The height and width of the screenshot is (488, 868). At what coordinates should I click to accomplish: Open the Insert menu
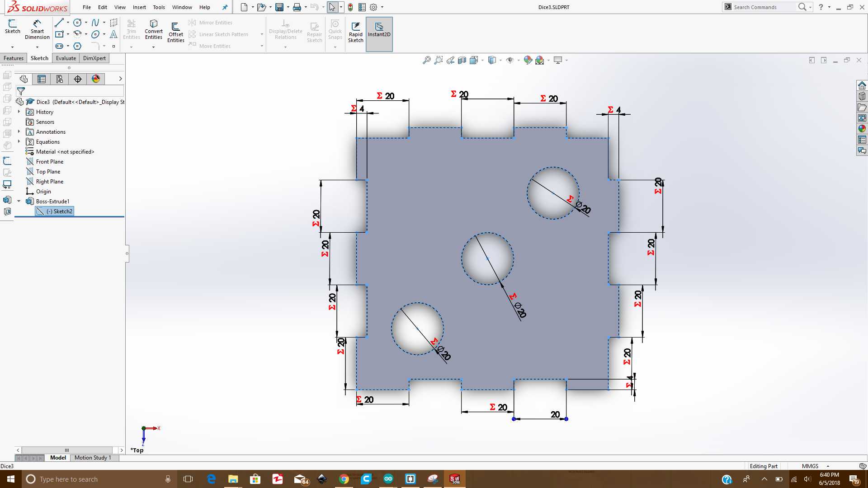coord(139,7)
